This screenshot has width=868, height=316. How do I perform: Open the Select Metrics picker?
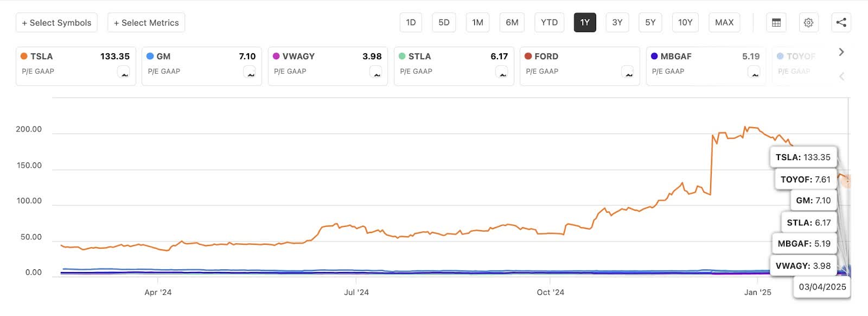coord(146,22)
